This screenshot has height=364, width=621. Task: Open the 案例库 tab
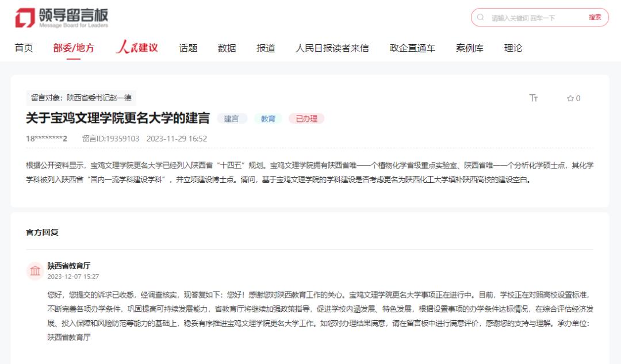click(x=470, y=48)
